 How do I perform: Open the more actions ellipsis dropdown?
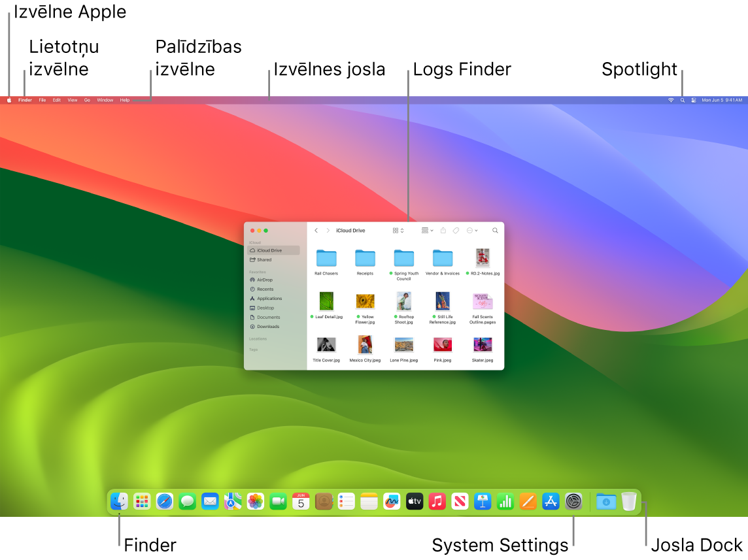pos(470,230)
